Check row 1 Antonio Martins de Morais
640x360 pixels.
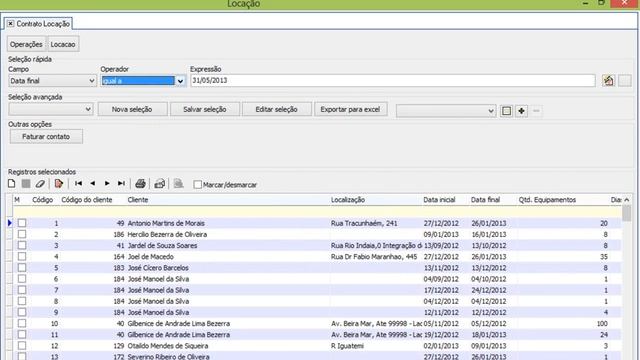pyautogui.click(x=22, y=223)
